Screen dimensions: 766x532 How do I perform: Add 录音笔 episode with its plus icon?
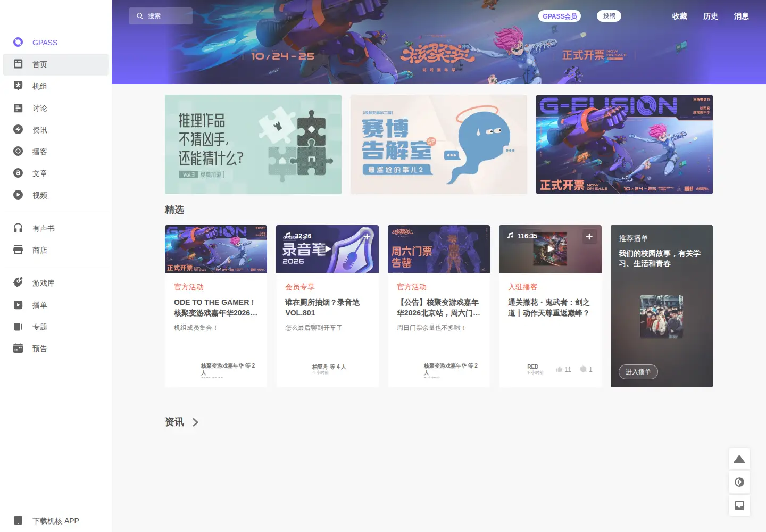(x=367, y=237)
